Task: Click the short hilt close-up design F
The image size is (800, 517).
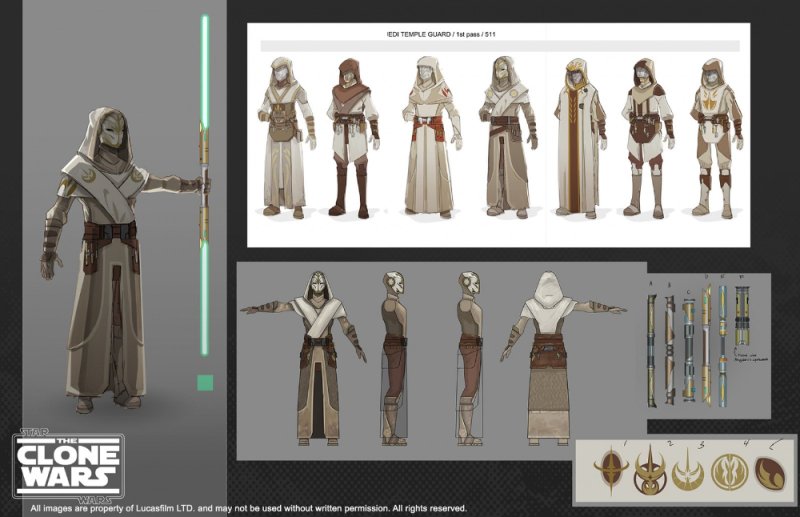Action: [741, 313]
